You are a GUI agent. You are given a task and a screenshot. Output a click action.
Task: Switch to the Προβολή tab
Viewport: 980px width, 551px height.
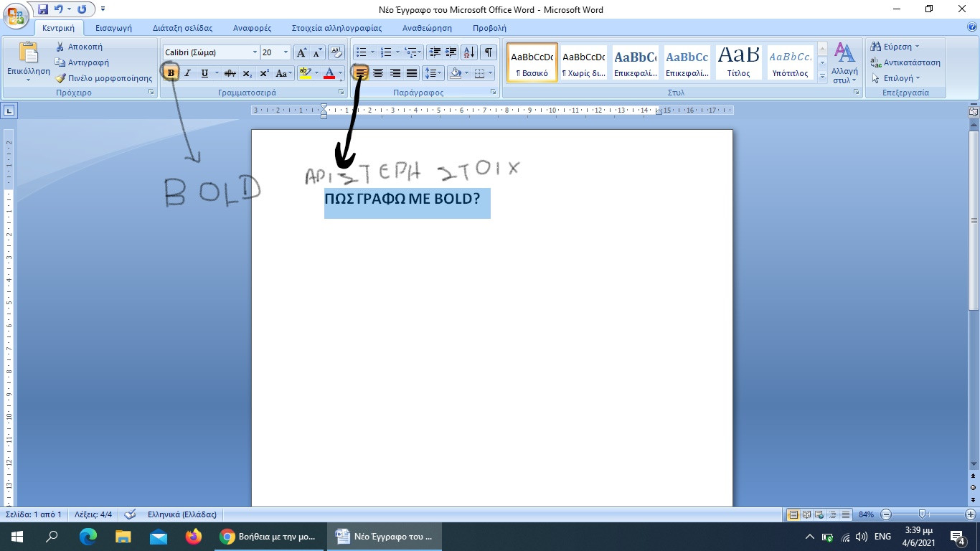(x=489, y=28)
